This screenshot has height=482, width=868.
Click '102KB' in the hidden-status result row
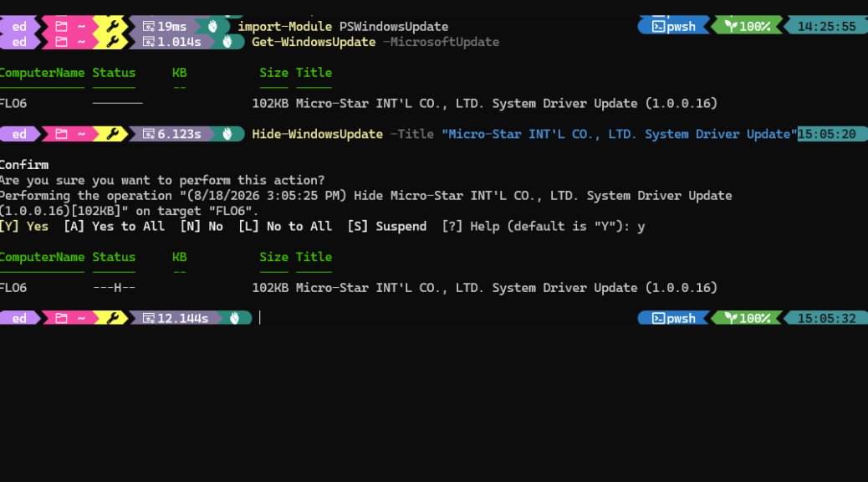pos(270,288)
